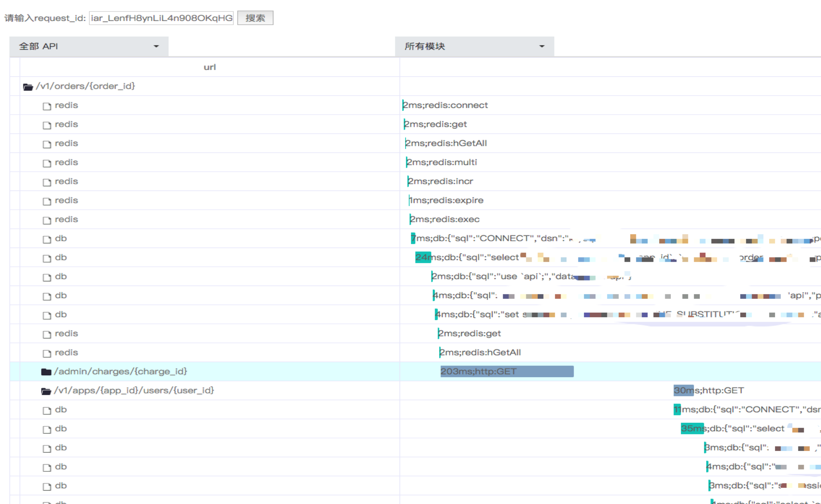
Task: Click the 203ms http:GET timing bar
Action: coord(507,371)
